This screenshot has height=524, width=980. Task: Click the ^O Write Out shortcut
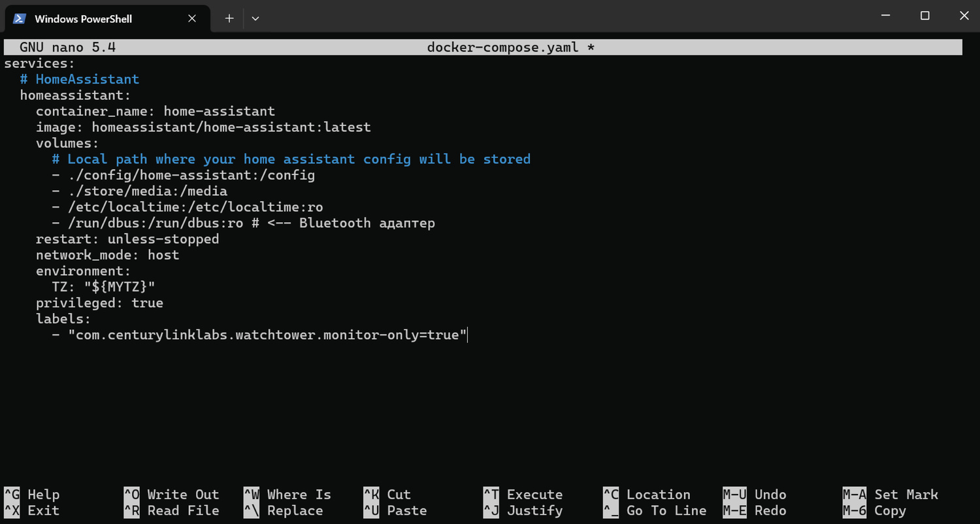[172, 495]
